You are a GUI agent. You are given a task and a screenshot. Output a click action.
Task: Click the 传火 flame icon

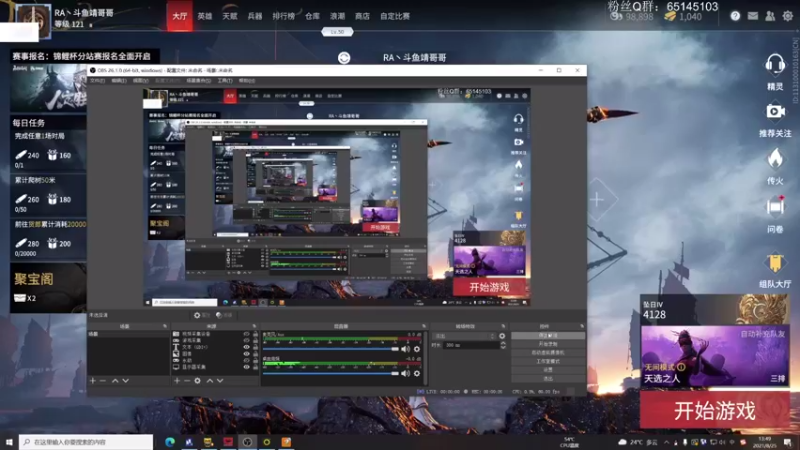(x=774, y=159)
